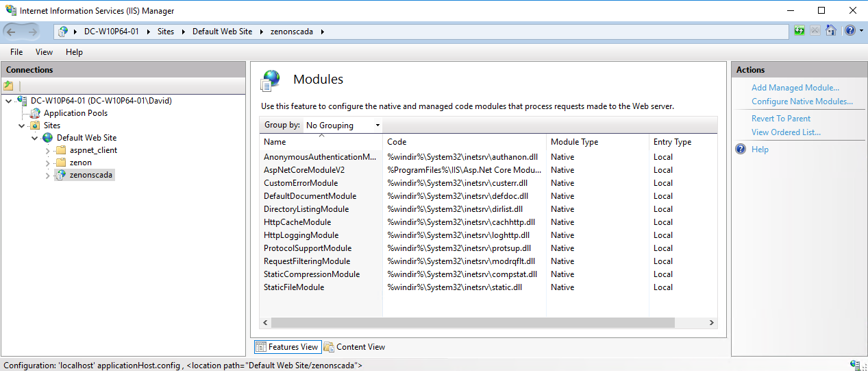Select the CustomErrorModule row
Image resolution: width=868 pixels, height=371 pixels.
488,183
